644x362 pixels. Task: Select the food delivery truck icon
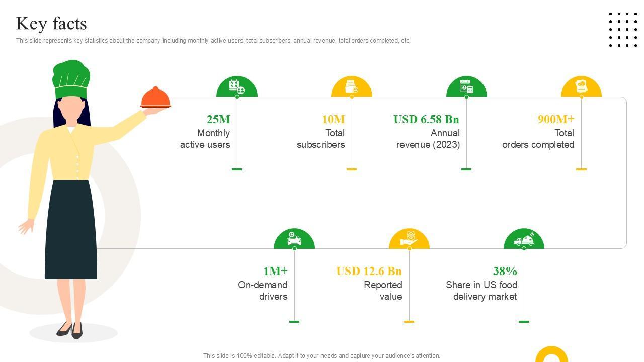click(x=524, y=239)
